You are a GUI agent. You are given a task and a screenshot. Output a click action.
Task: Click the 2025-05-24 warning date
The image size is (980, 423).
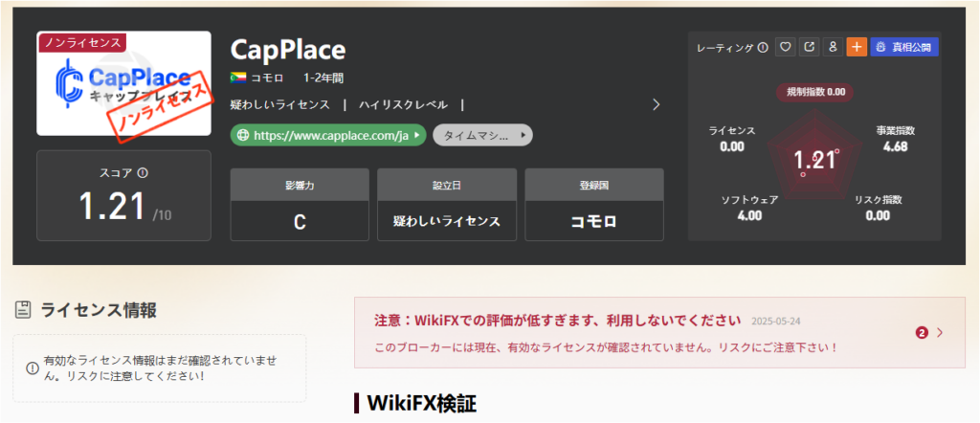tap(775, 322)
